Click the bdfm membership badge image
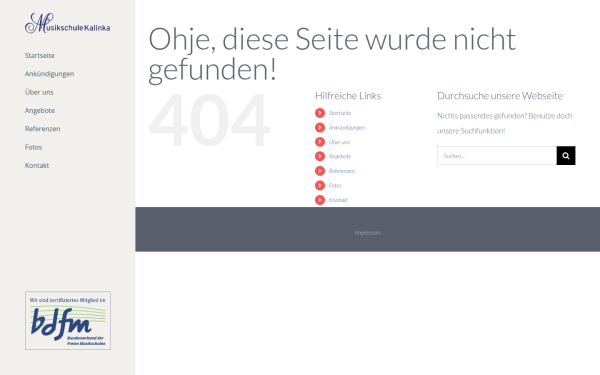600x375 pixels. [68, 321]
